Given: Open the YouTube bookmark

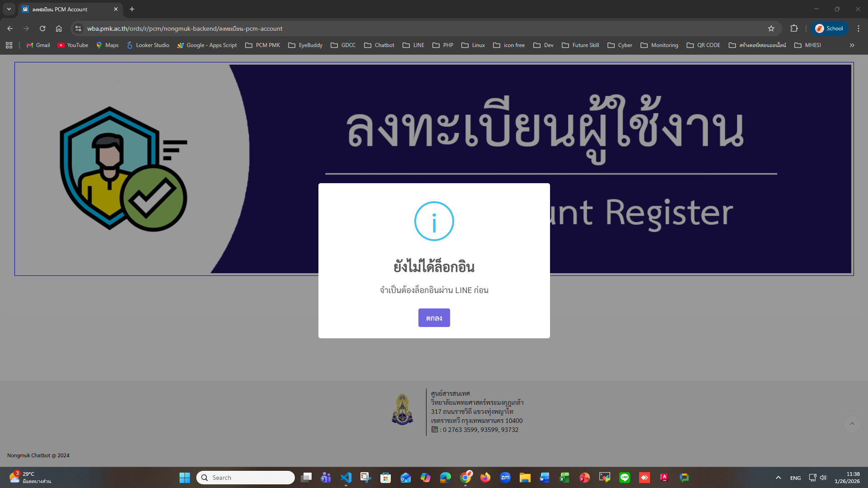Looking at the screenshot, I should coord(72,45).
